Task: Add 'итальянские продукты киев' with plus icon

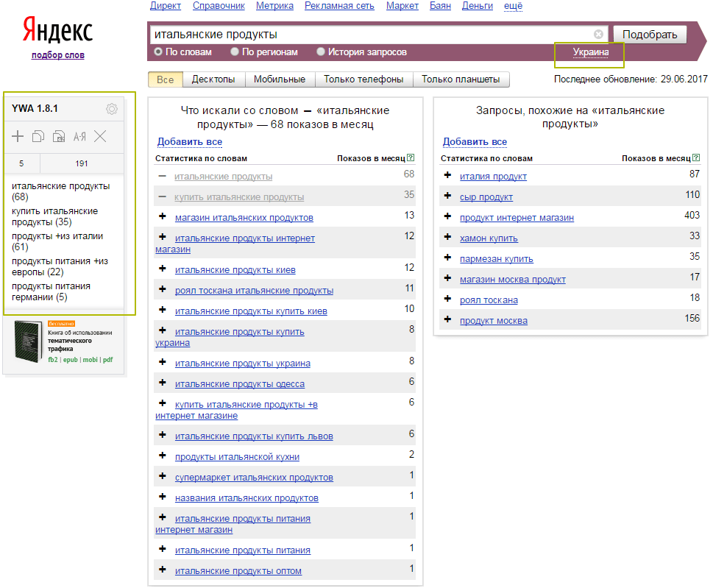Action: tap(163, 269)
